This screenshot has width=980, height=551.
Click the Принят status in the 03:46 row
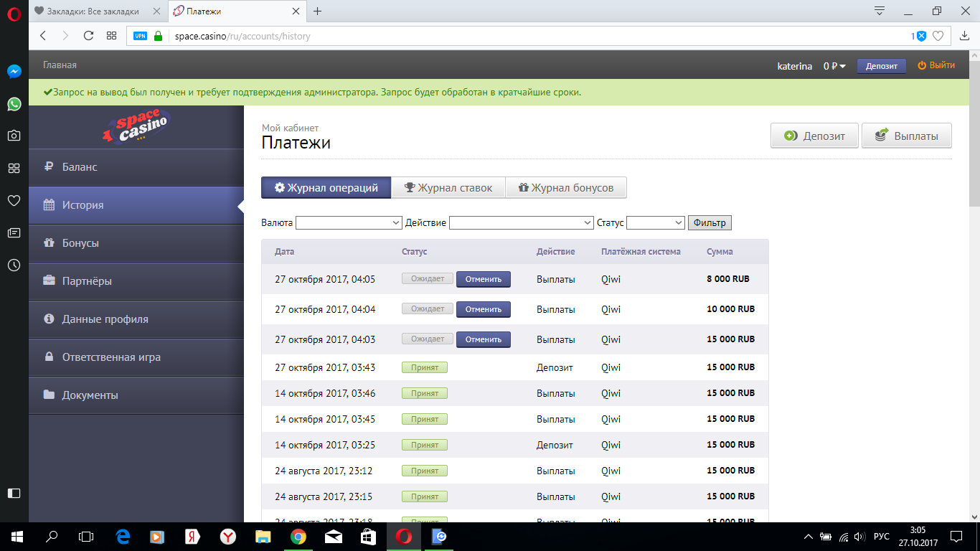(425, 393)
